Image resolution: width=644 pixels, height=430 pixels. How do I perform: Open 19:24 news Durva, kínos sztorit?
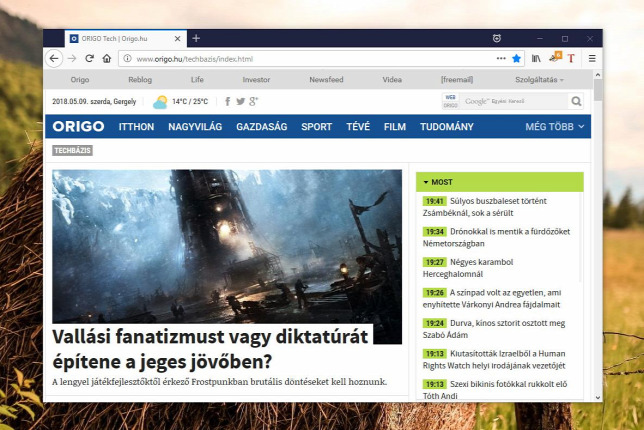(x=494, y=329)
